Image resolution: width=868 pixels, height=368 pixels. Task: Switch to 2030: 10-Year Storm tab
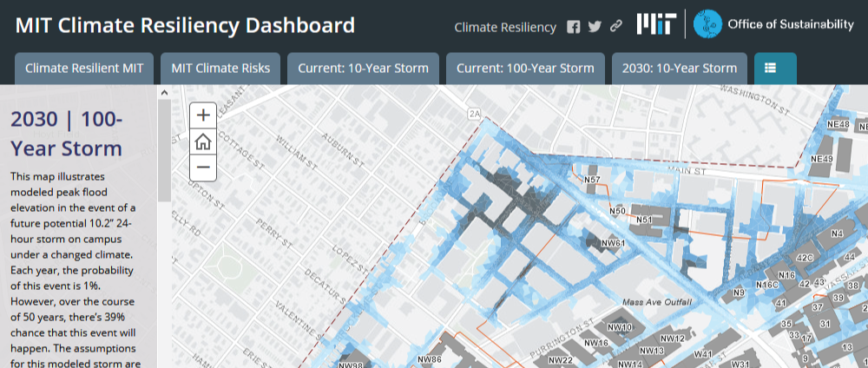pos(680,68)
